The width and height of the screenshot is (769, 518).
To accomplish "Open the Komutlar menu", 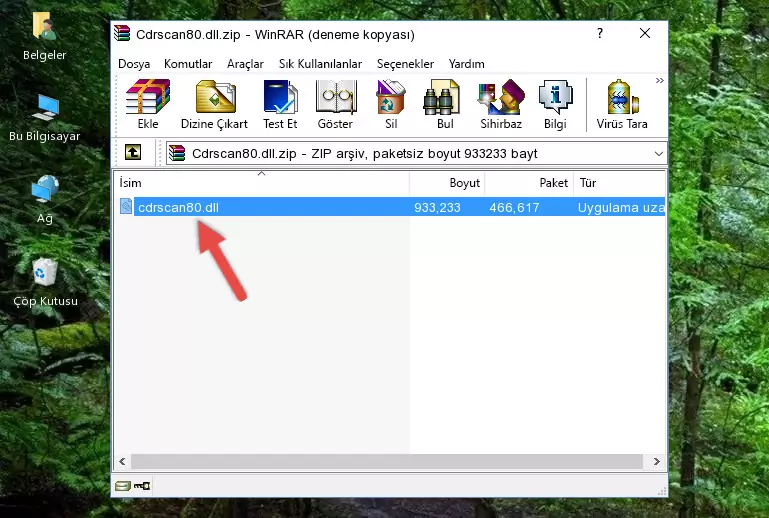I will click(x=188, y=64).
